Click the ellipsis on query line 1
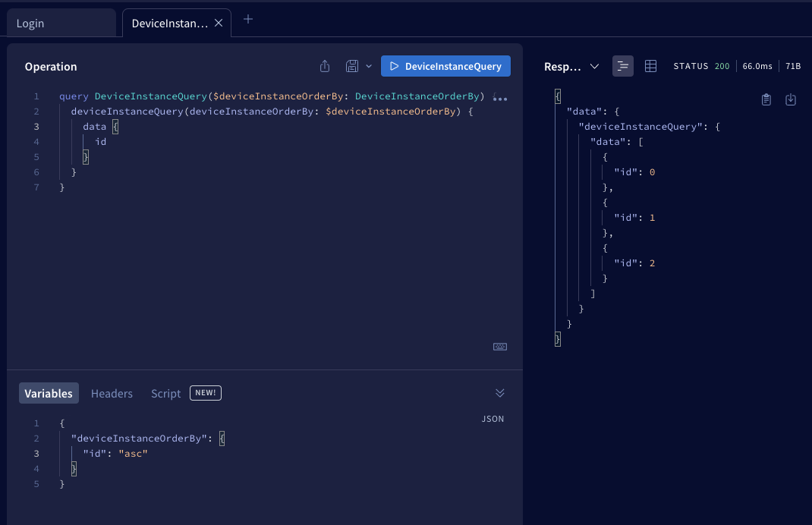 pyautogui.click(x=500, y=98)
